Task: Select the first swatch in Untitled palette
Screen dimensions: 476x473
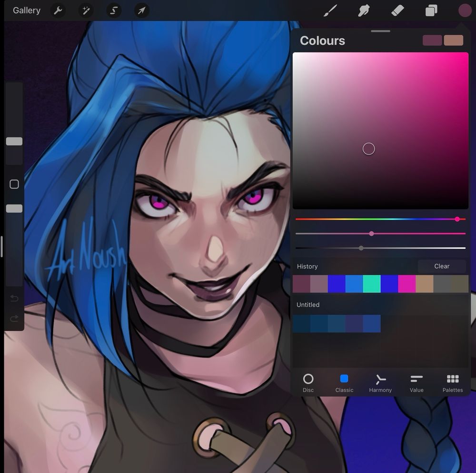Action: [301, 323]
